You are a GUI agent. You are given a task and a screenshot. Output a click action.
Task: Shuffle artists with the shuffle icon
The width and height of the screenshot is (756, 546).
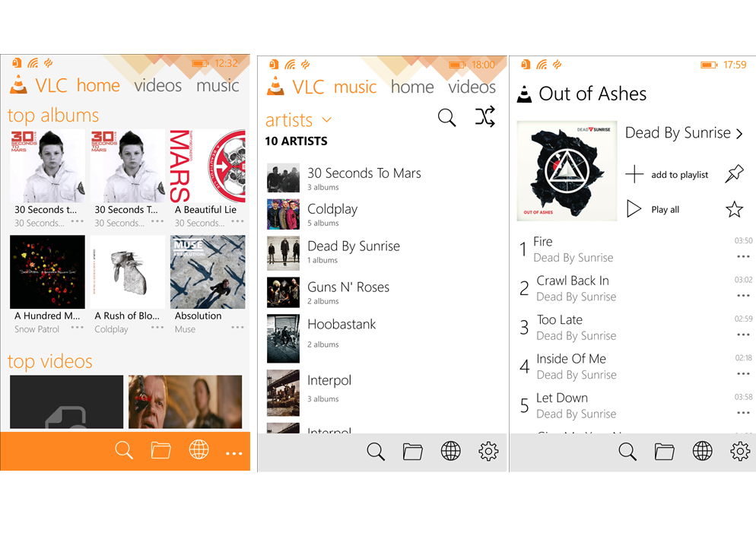pos(484,116)
